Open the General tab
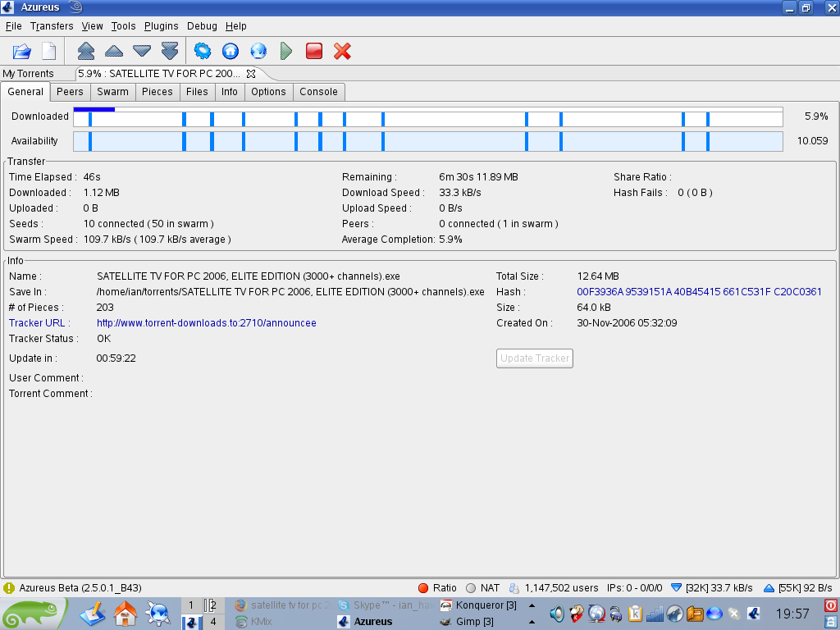Viewport: 840px width, 630px height. tap(25, 92)
